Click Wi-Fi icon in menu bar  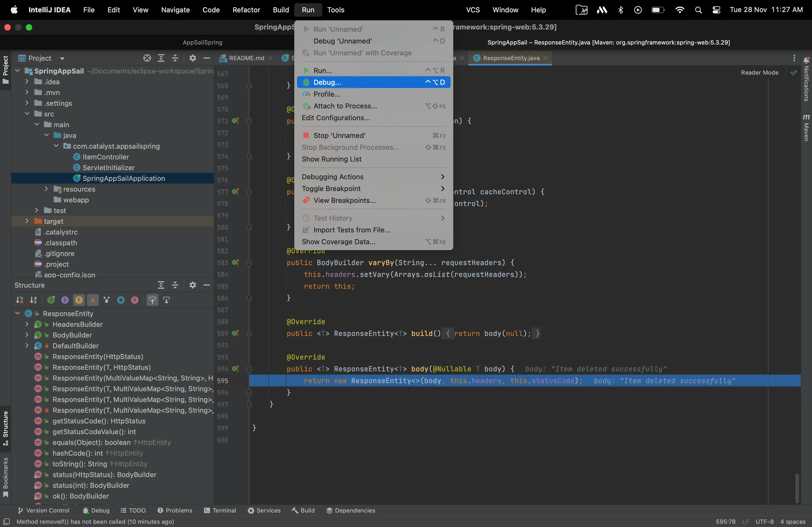click(x=680, y=10)
